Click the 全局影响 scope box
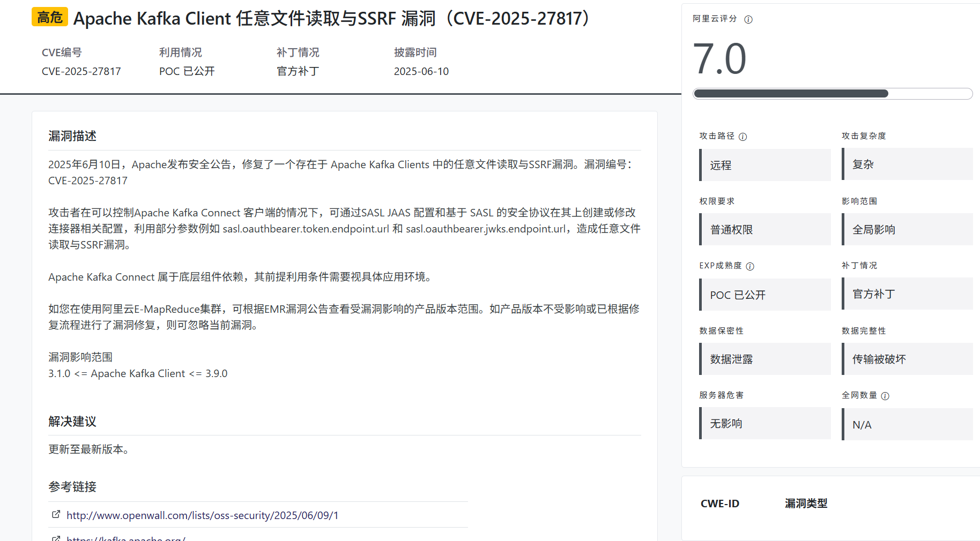 [907, 229]
